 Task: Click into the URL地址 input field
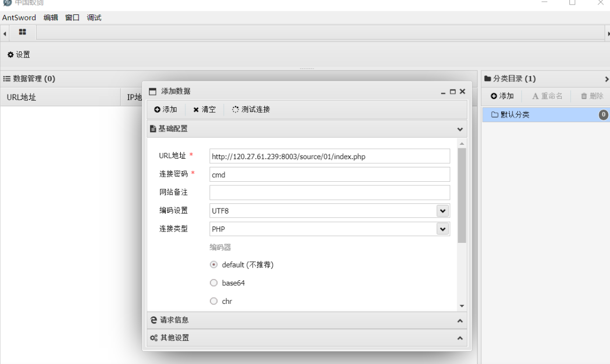[x=330, y=157]
